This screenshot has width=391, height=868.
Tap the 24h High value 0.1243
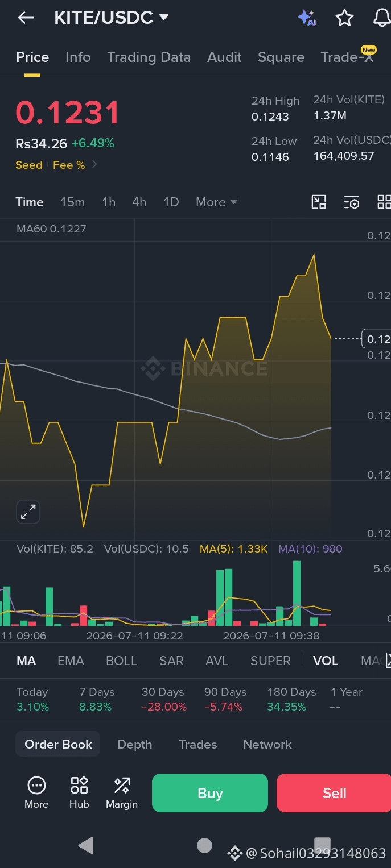270,117
